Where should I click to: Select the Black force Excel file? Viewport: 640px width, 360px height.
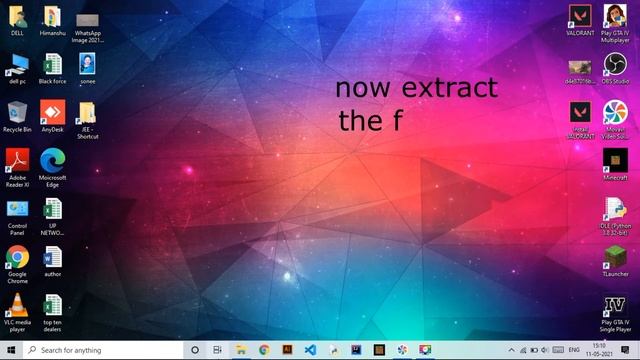(x=52, y=69)
